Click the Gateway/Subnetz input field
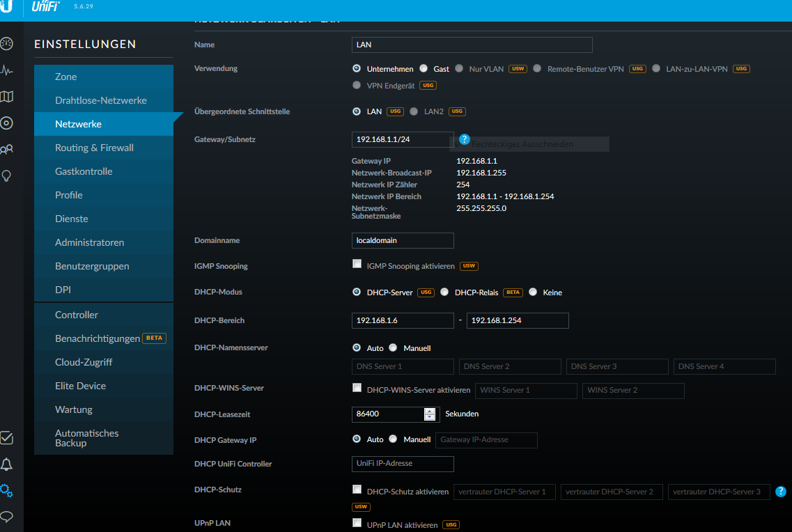The height and width of the screenshot is (532, 792). click(403, 139)
